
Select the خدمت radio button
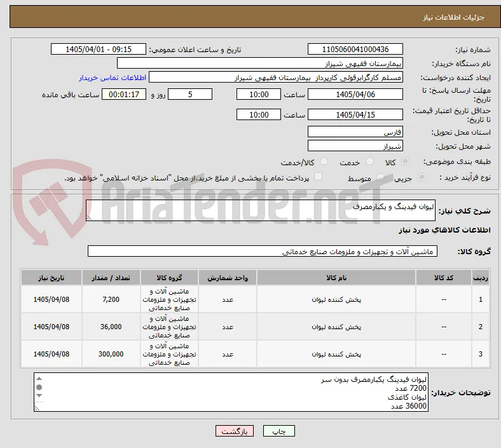tap(369, 161)
